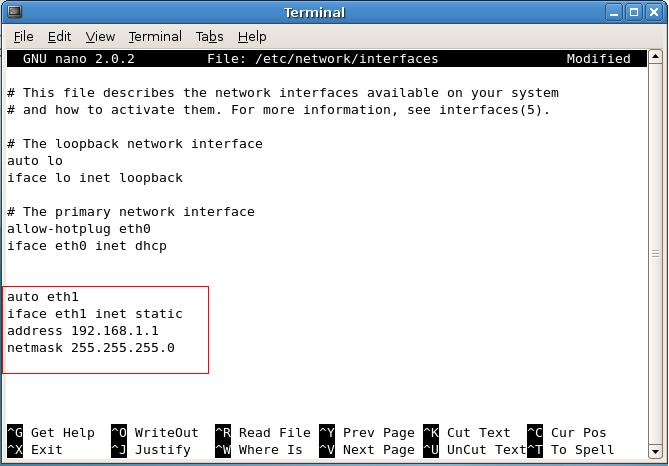Click the terminal window menu icon in the title bar
The height and width of the screenshot is (466, 669).
[x=14, y=12]
